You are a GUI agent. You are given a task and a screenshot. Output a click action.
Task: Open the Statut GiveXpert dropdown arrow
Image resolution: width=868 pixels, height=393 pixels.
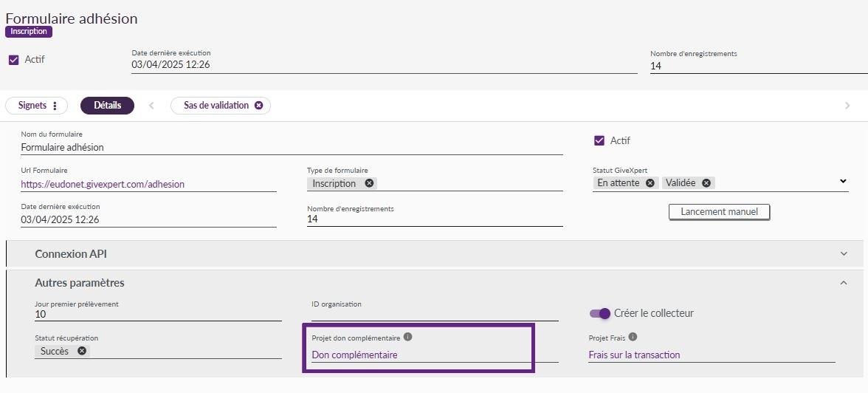point(843,181)
